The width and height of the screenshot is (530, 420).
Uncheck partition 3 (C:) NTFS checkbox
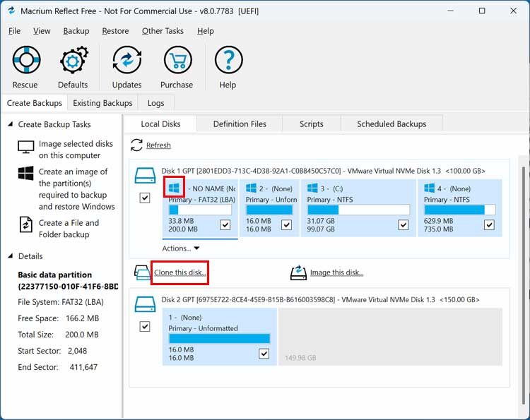[x=404, y=225]
